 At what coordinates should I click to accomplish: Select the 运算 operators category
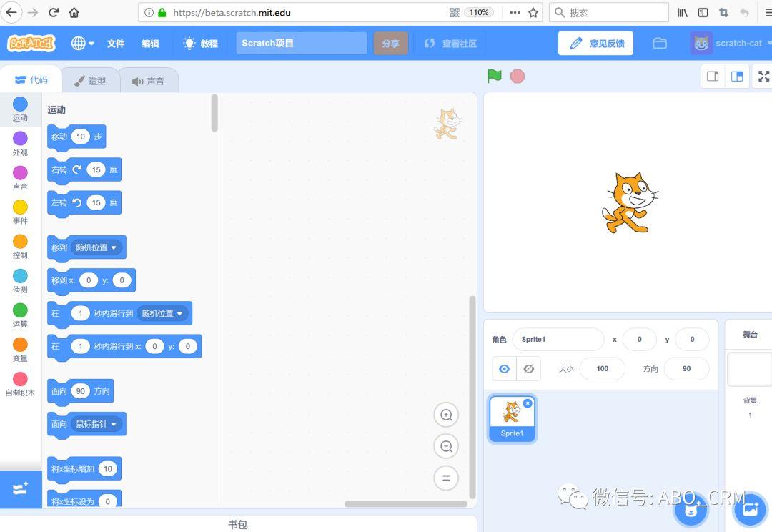20,316
